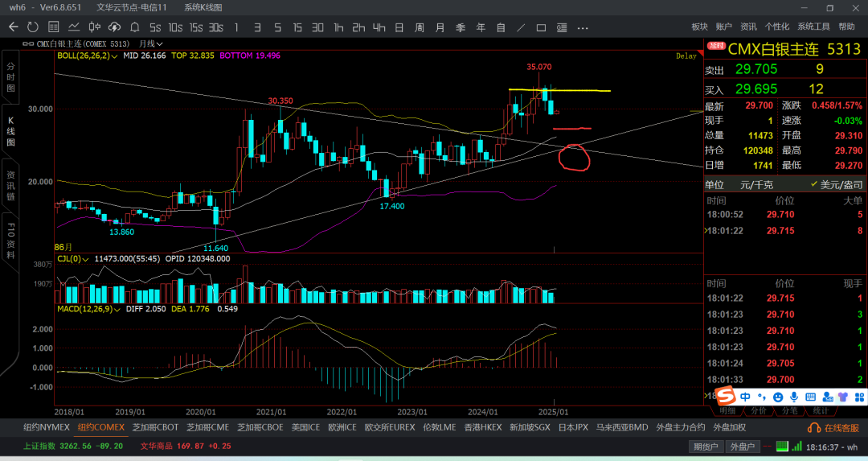Click the Sogou punctuation mode icon
Viewport: 868px width, 461px height.
(x=762, y=397)
